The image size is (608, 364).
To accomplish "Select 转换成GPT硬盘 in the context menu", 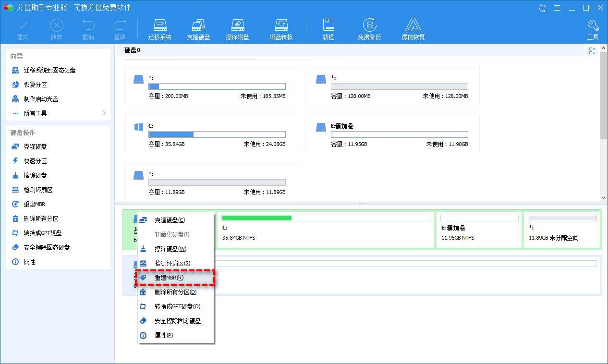I will tap(174, 306).
